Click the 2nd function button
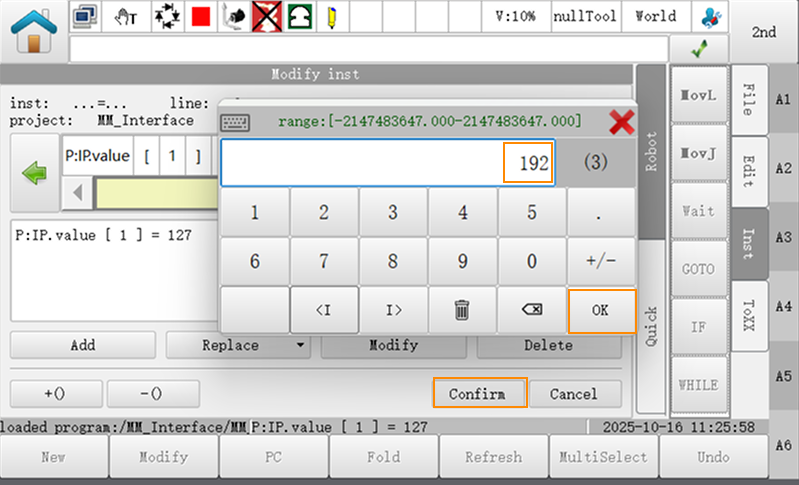 coord(764,32)
